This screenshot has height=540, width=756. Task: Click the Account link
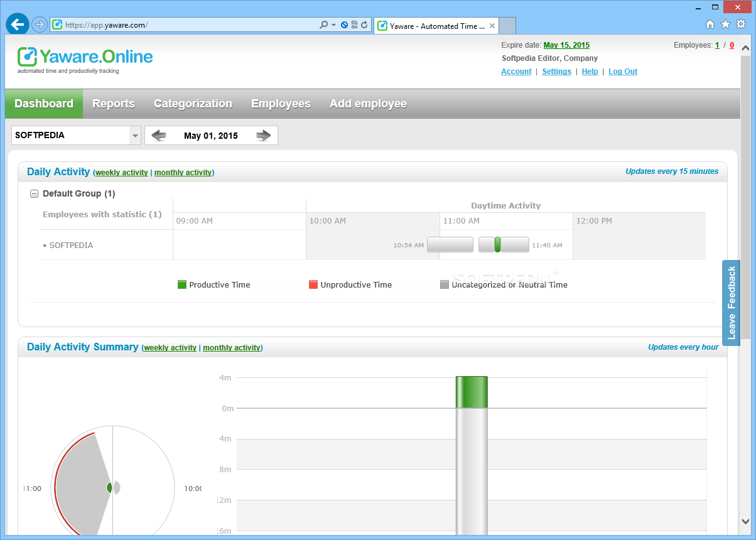(516, 72)
